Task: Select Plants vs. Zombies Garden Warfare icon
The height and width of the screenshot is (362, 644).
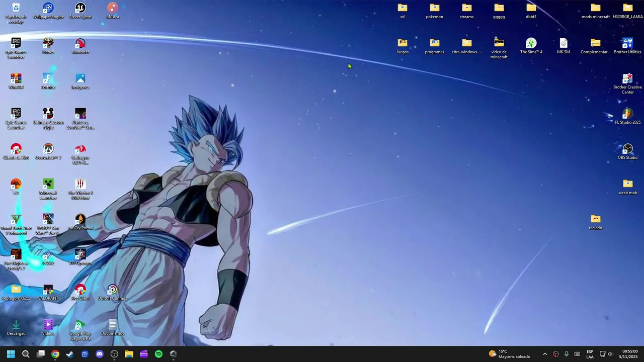Action: coord(80,119)
